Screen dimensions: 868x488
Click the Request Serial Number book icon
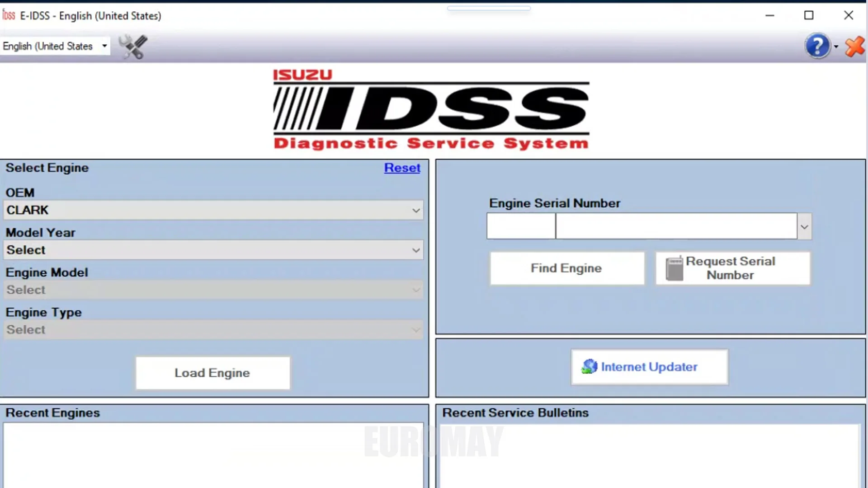click(674, 268)
